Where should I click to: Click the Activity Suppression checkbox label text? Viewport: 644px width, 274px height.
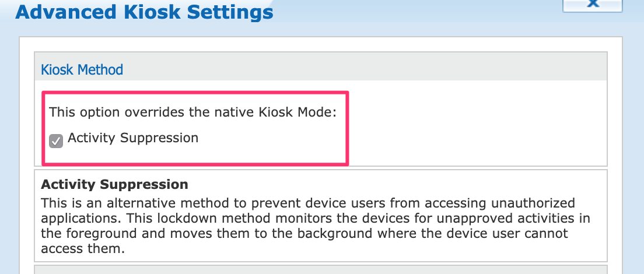point(133,138)
